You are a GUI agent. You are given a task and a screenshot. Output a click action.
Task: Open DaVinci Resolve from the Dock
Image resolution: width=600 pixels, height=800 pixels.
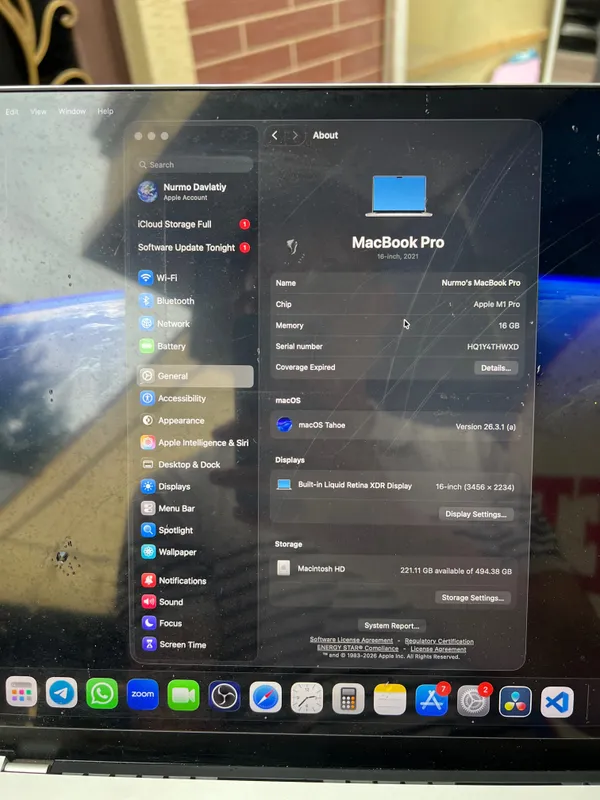pos(515,702)
